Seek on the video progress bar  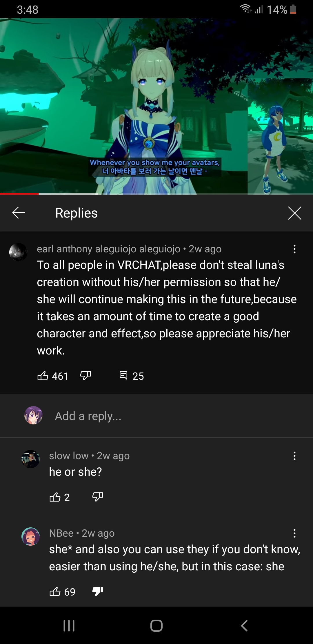pos(156,193)
